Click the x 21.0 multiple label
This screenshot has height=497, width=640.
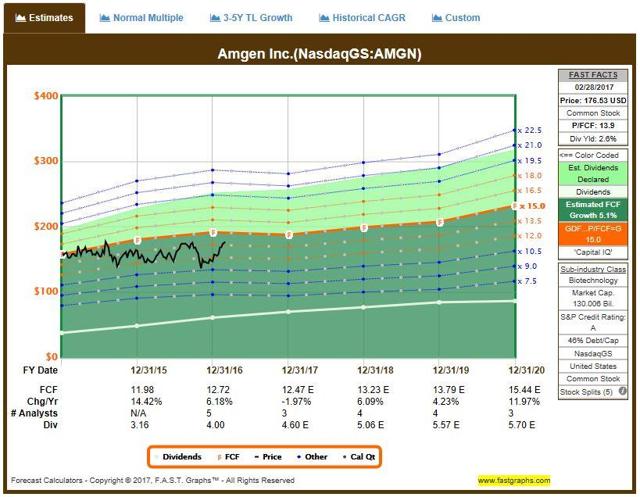[530, 145]
